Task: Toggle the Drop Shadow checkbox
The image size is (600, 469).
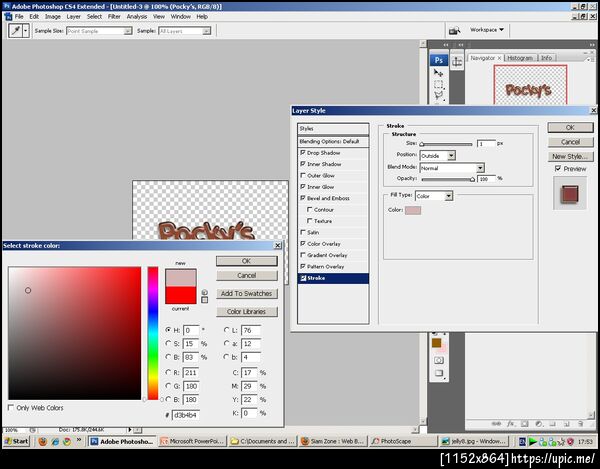Action: coord(303,153)
